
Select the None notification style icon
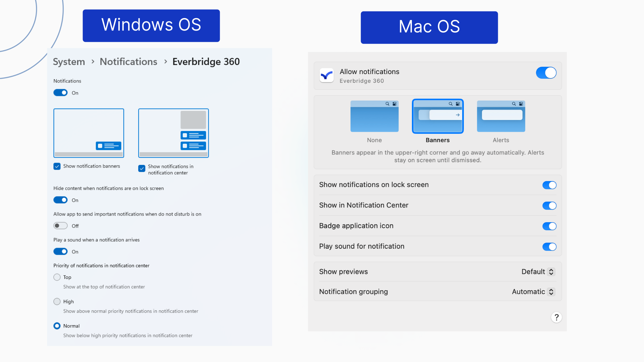tap(375, 116)
